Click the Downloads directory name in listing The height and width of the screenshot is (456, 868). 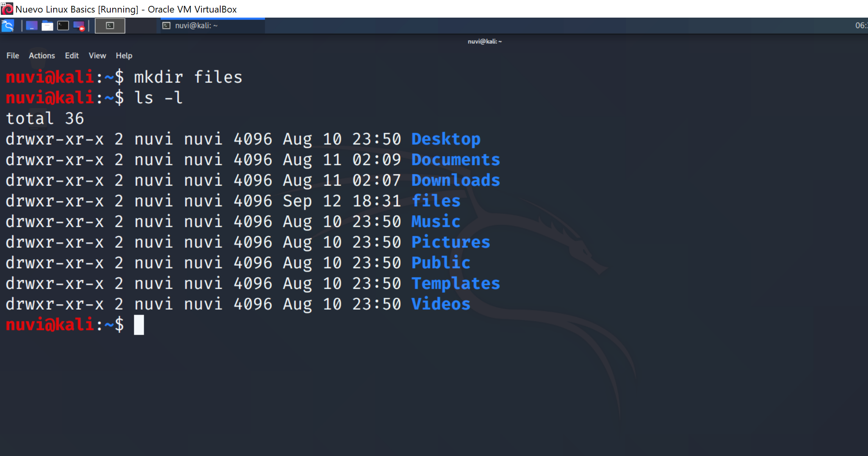click(x=455, y=180)
